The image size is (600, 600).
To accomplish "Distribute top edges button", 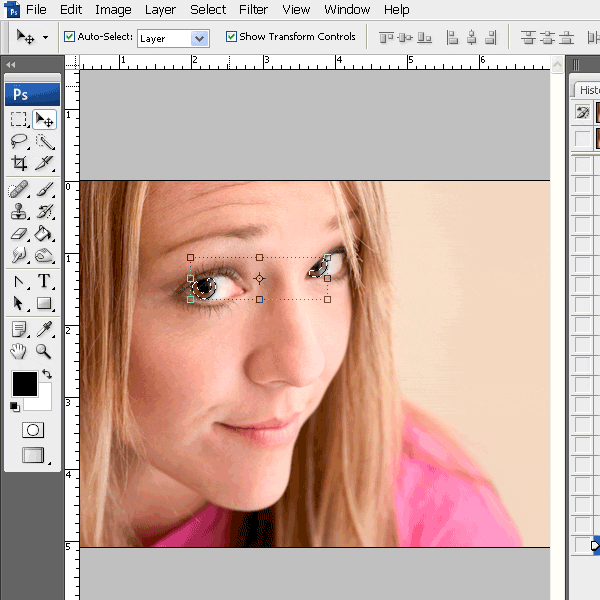I will [x=528, y=38].
